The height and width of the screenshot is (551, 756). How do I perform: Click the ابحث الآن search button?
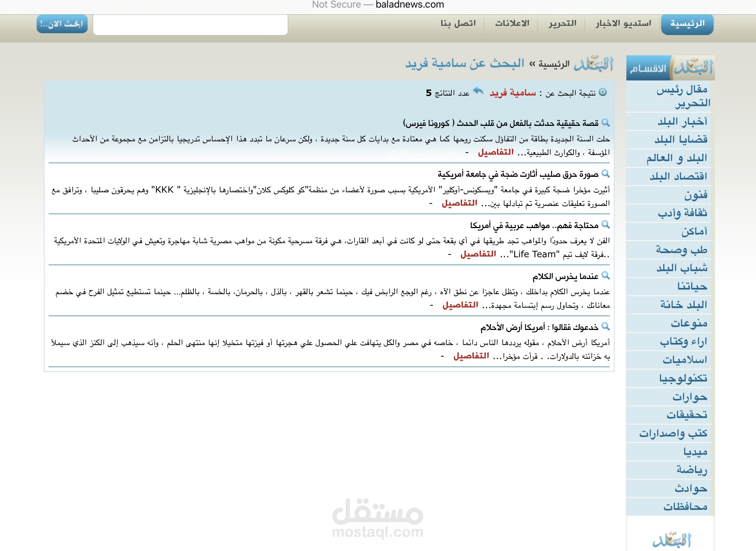(x=62, y=24)
